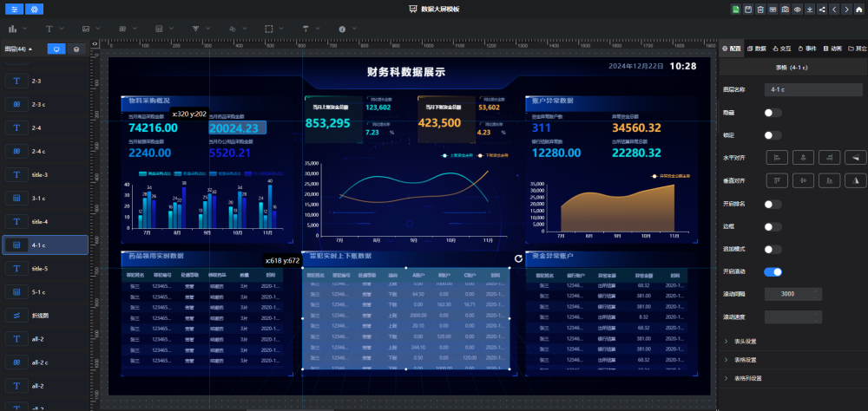Open dropdown arrow beside the text T icon

[x=62, y=29]
